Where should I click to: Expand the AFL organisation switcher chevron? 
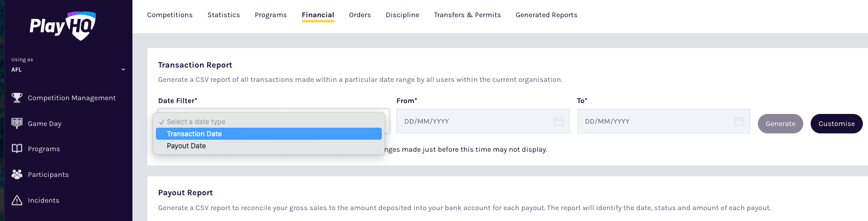[x=123, y=70]
